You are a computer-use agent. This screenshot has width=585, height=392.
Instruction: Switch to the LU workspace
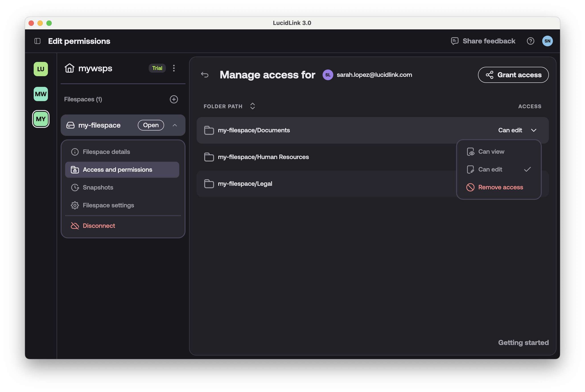pos(41,69)
